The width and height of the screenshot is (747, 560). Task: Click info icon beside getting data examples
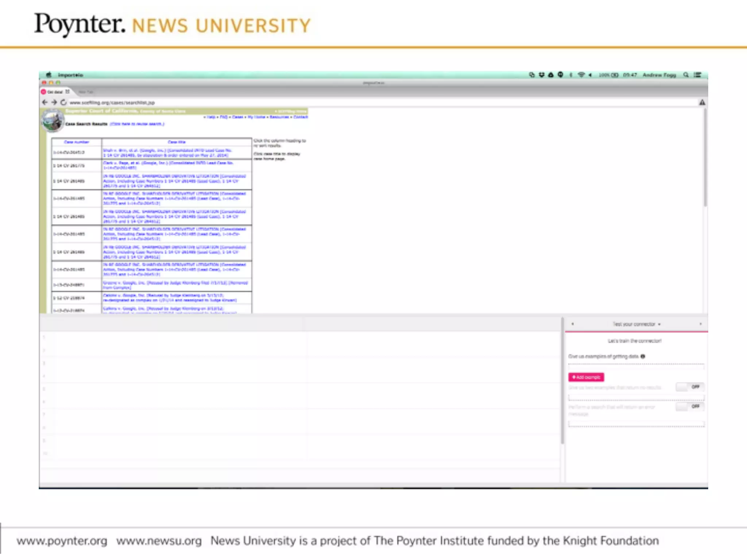point(643,357)
